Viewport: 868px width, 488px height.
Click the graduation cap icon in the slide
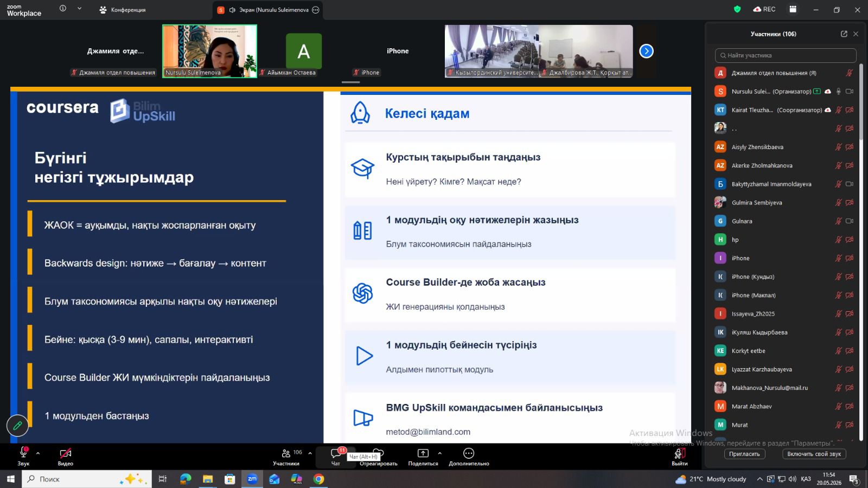[x=362, y=168]
